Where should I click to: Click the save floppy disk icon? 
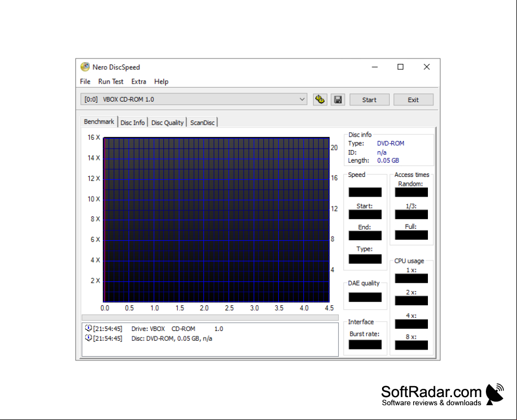pos(338,99)
